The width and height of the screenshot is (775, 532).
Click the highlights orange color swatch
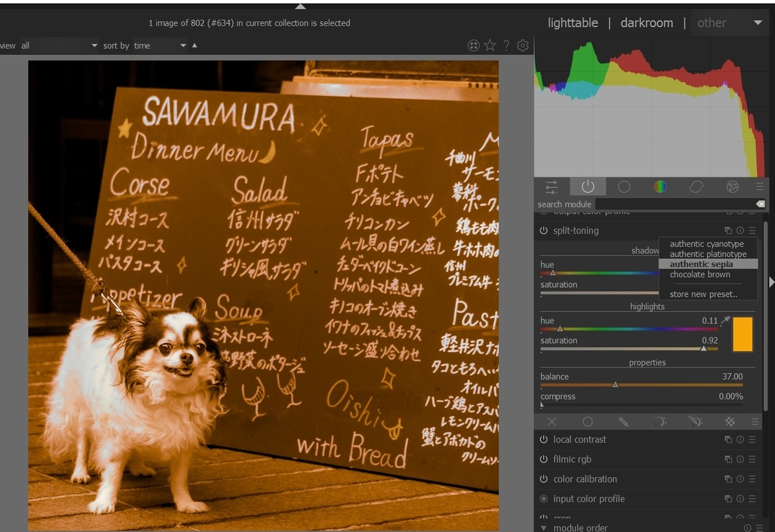pos(743,334)
